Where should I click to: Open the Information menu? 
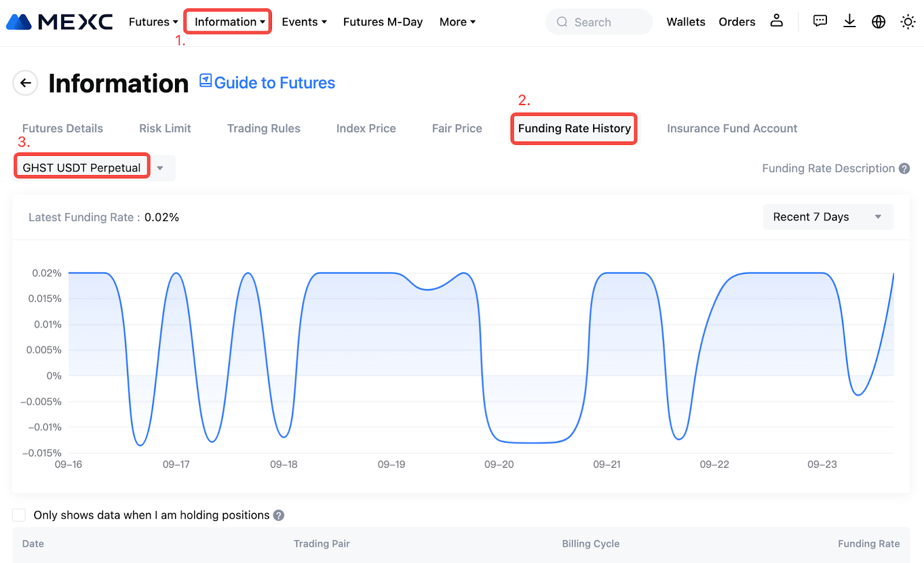(229, 22)
